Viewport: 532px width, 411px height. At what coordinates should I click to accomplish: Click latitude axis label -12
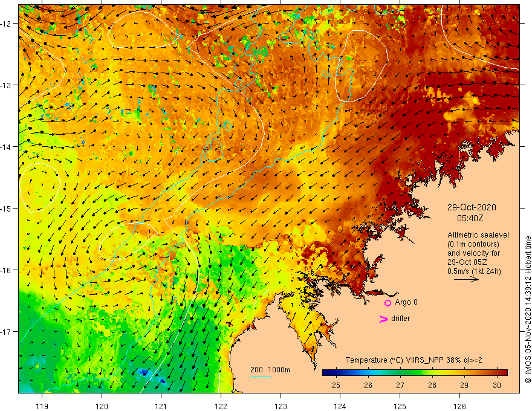tap(7, 24)
